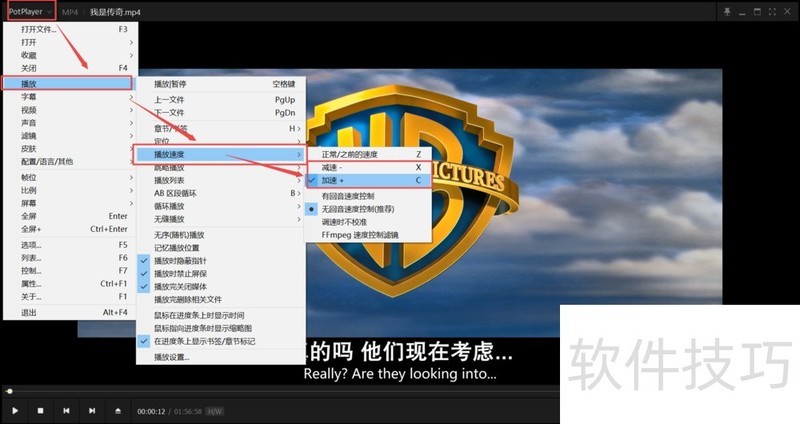Choose 下一文件 PgDn entry

point(221,112)
